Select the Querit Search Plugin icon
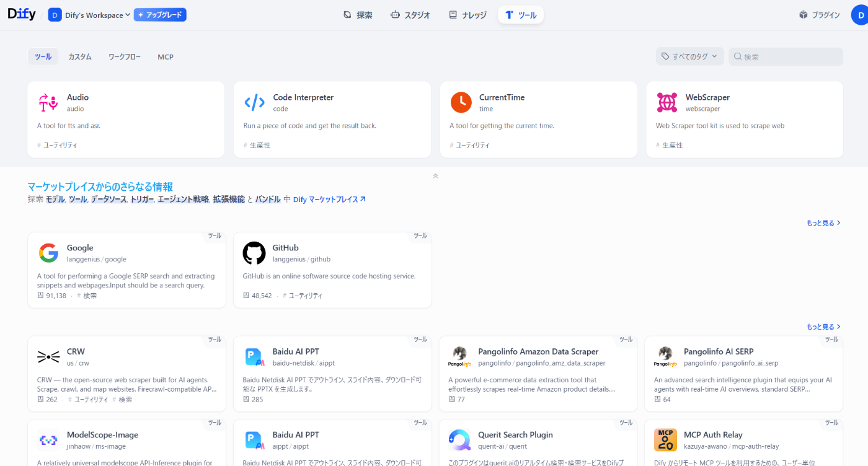 [459, 440]
